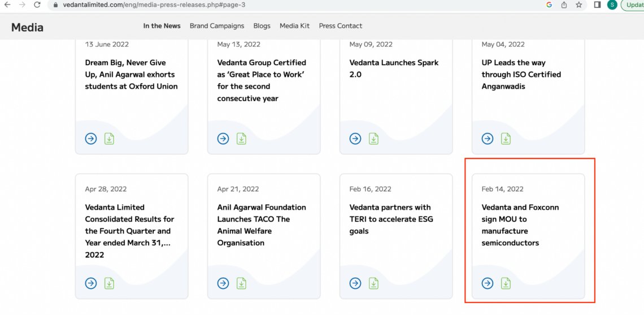Open arrow icon on ISO Certified Anganwadis card

(488, 139)
